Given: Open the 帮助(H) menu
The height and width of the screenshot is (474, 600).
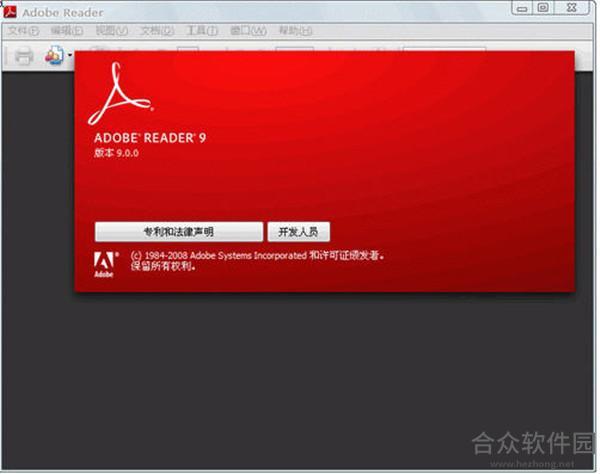Looking at the screenshot, I should [295, 31].
